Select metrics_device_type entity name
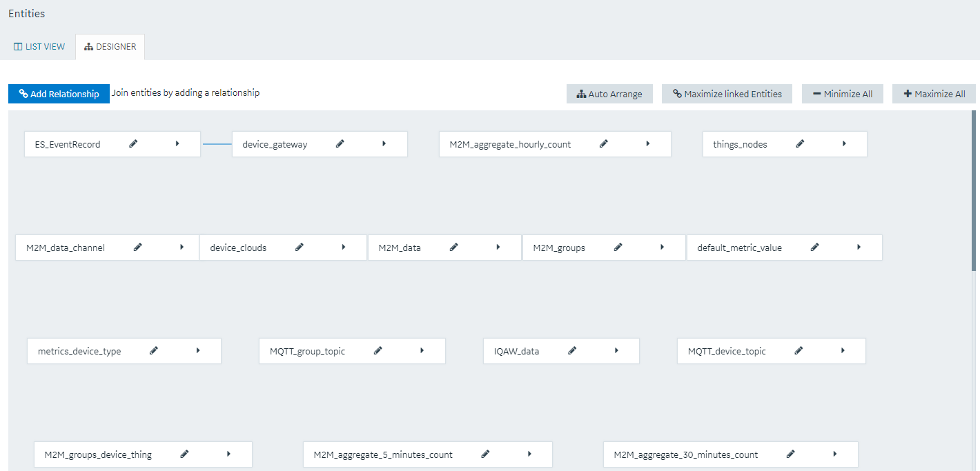Viewport: 980px width, 471px height. (x=79, y=352)
